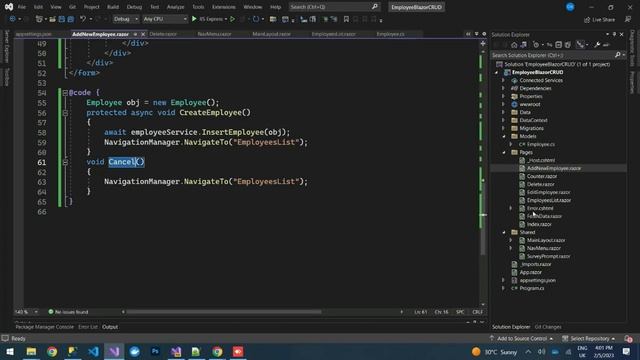The width and height of the screenshot is (640, 360).
Task: Collapse the Models folder node
Action: click(x=503, y=136)
